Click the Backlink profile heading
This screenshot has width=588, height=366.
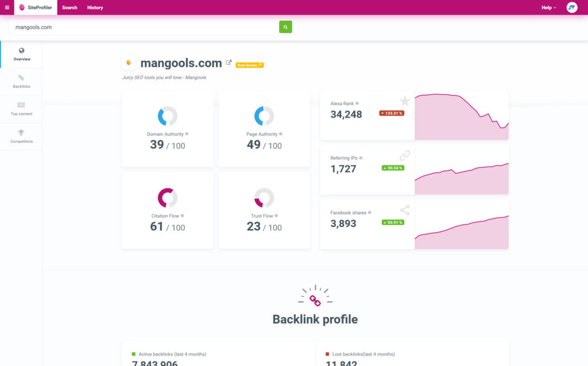(x=315, y=319)
